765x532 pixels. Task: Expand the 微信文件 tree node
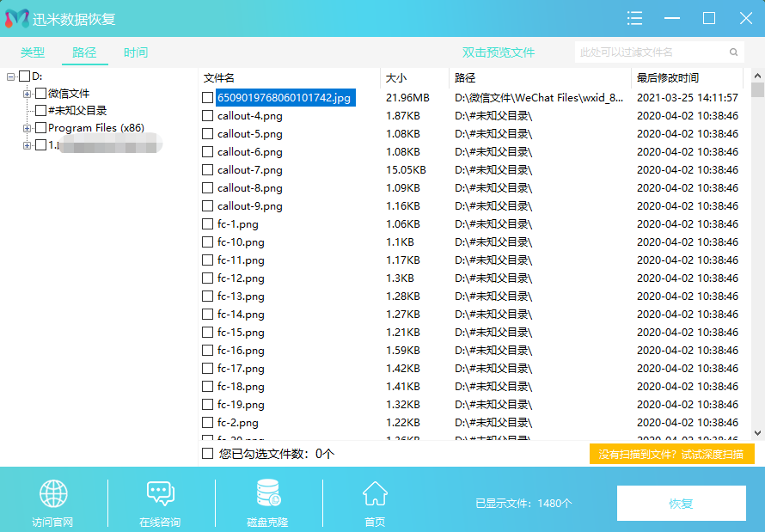coord(28,94)
